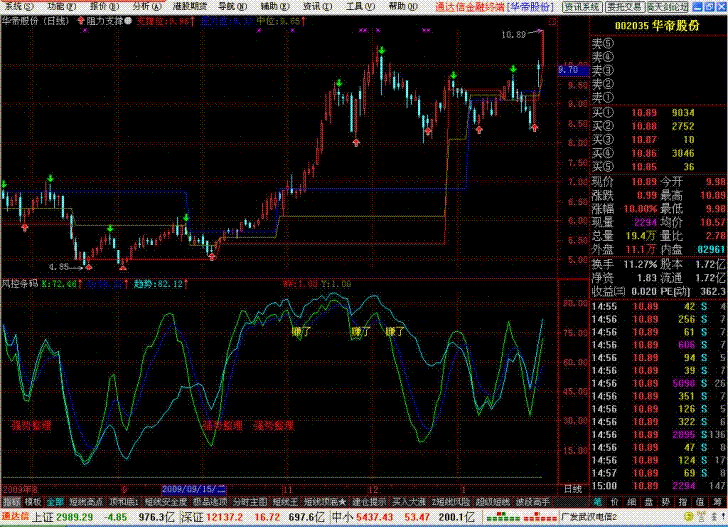728x527 pixels.
Task: Select the 指标 tab at bottom left
Action: (x=11, y=500)
